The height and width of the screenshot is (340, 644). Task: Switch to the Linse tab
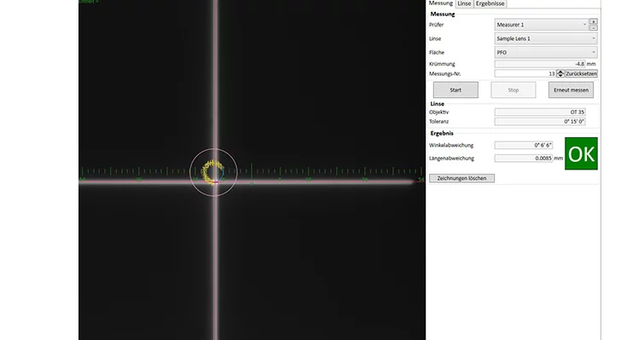[x=464, y=3]
